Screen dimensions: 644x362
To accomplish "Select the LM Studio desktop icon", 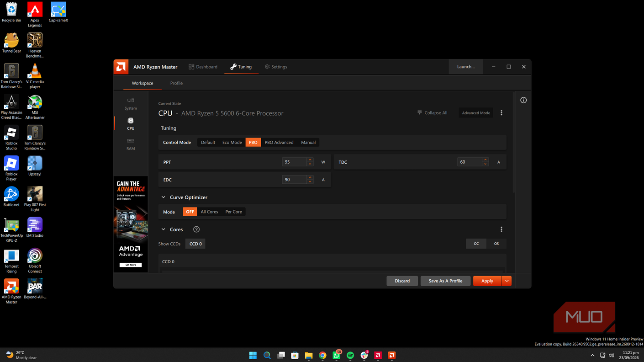I will pos(35,227).
